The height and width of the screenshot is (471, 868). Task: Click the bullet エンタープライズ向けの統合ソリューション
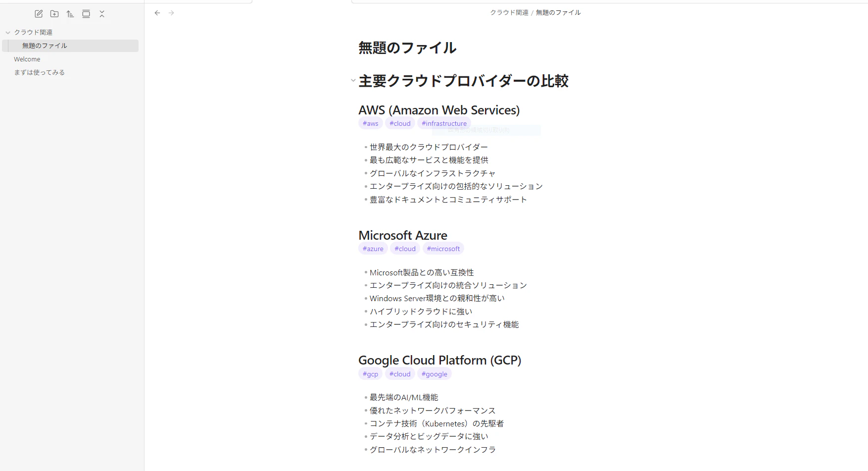pyautogui.click(x=448, y=285)
